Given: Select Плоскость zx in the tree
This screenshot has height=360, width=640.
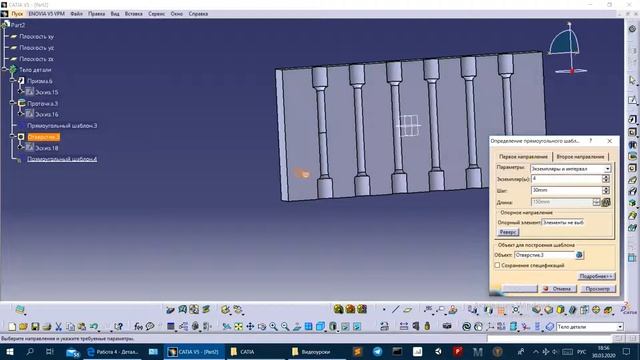Looking at the screenshot, I should point(36,59).
